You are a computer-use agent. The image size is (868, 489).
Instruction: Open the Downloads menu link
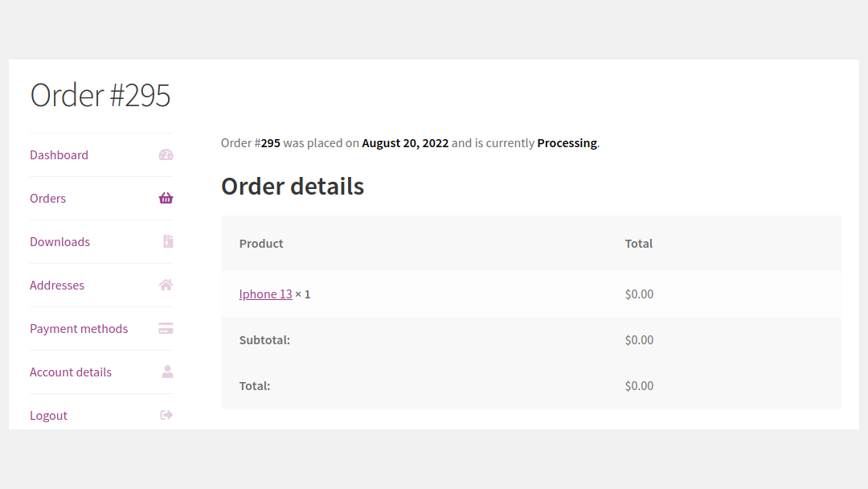[59, 242]
